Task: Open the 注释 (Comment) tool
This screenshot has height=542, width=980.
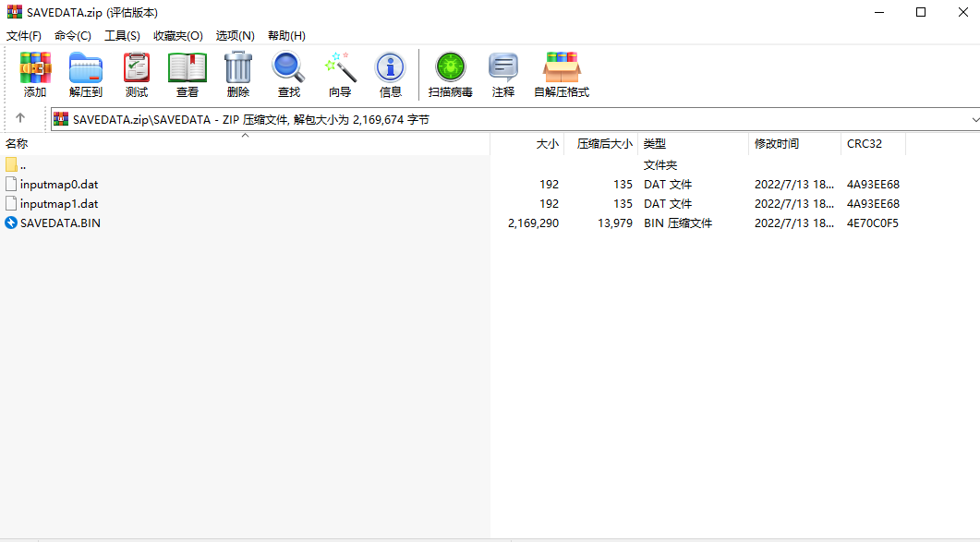Action: (503, 75)
